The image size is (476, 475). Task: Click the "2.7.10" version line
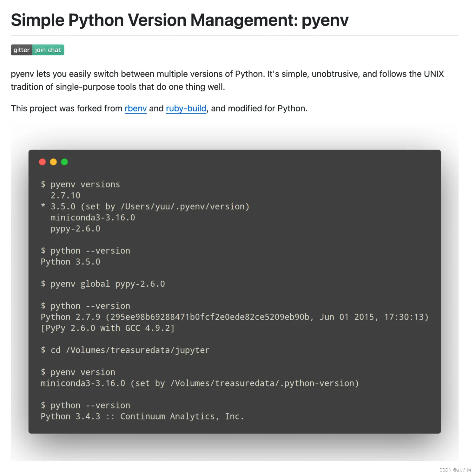[x=65, y=195]
